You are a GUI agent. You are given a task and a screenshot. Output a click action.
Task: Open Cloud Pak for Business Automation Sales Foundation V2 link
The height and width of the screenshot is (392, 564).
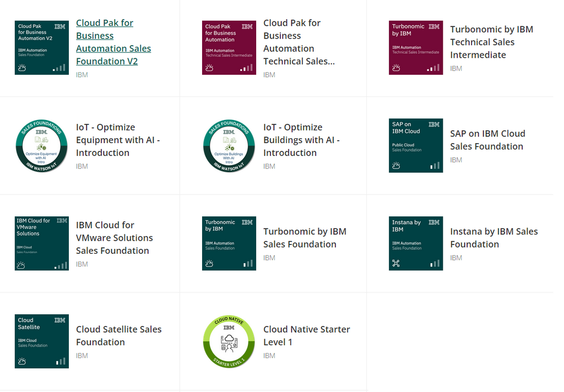point(113,42)
